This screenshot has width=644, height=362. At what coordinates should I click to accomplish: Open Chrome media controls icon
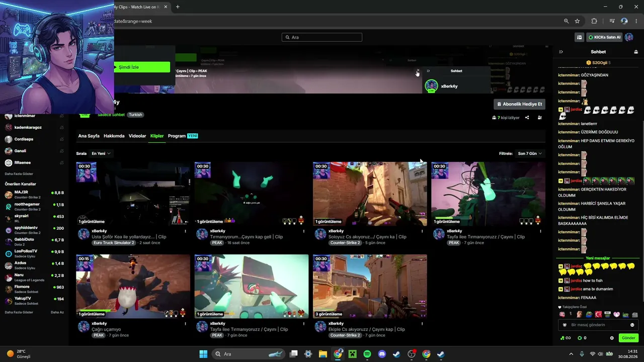612,21
